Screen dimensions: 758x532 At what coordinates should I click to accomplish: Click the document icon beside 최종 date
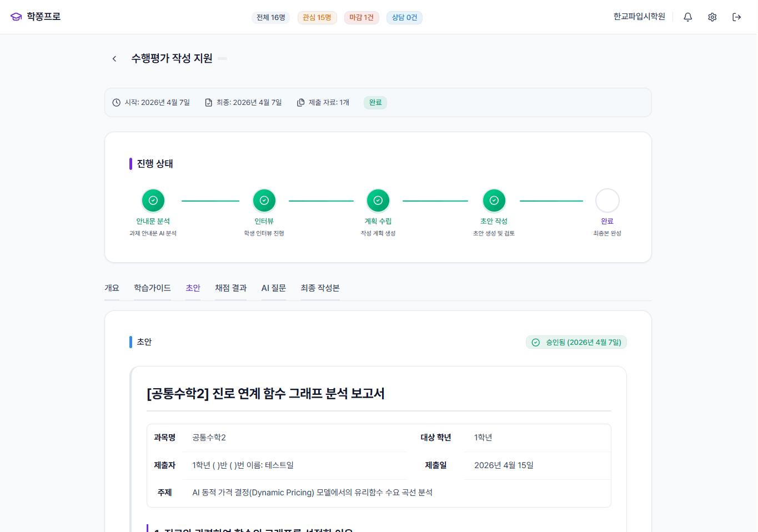[x=209, y=103]
